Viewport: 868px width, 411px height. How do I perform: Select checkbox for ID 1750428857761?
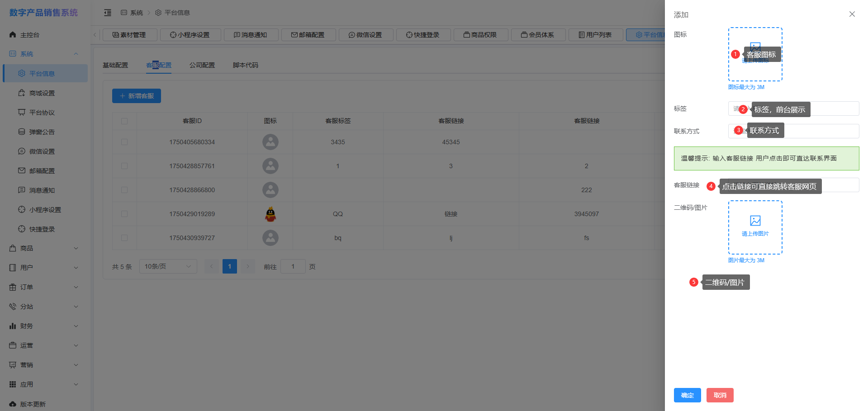[124, 166]
